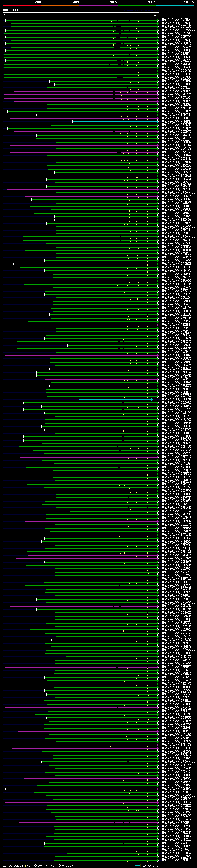Click hit label UniRef100_O22734
Screen dimensions: 197x868
[177, 152]
